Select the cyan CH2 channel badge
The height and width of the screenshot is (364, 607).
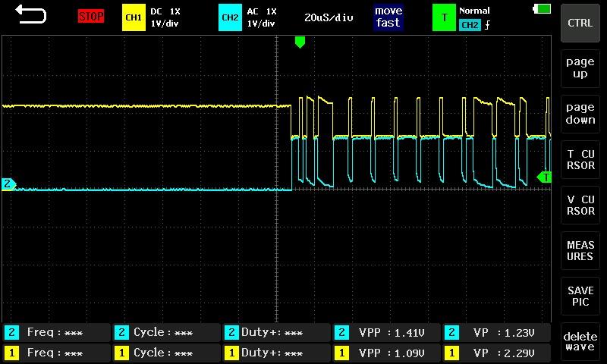pyautogui.click(x=230, y=17)
